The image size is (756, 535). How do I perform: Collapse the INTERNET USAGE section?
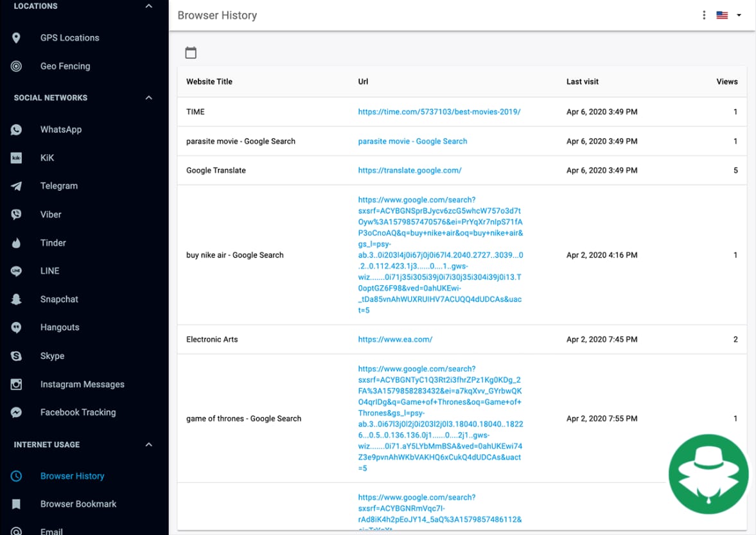[148, 444]
